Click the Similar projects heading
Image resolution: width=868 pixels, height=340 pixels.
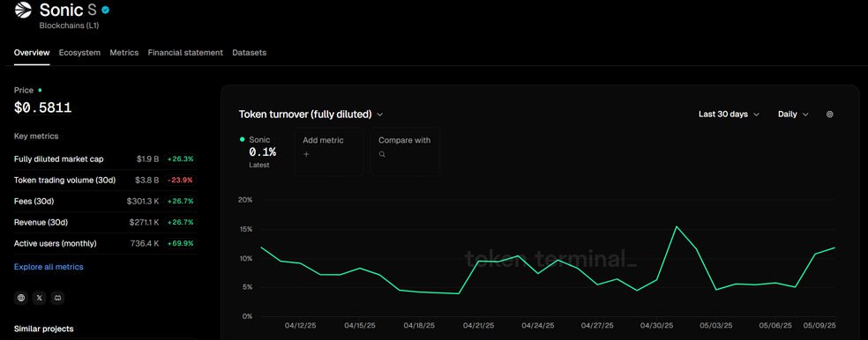point(44,329)
